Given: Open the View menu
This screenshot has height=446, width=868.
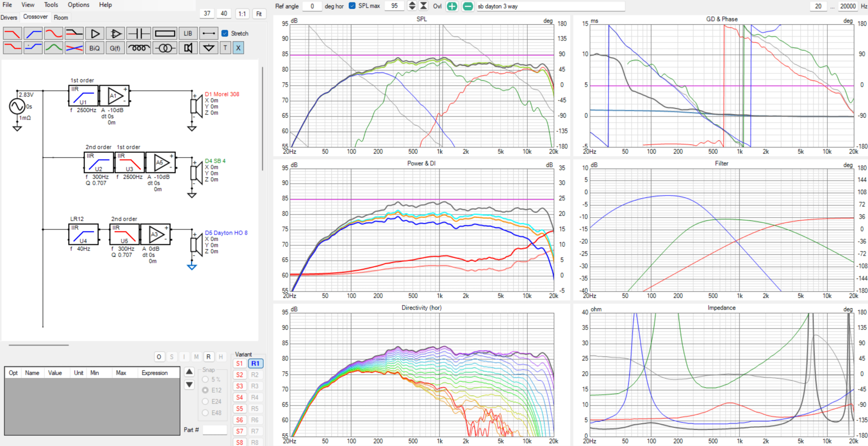Looking at the screenshot, I should (x=28, y=5).
